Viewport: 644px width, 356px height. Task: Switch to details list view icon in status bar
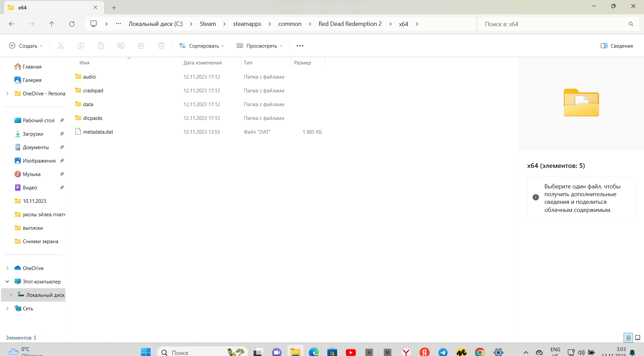pos(628,338)
